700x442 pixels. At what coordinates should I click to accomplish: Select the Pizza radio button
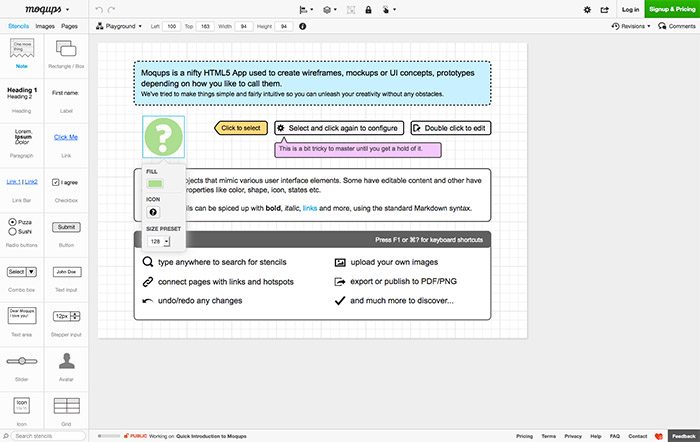tap(11, 221)
